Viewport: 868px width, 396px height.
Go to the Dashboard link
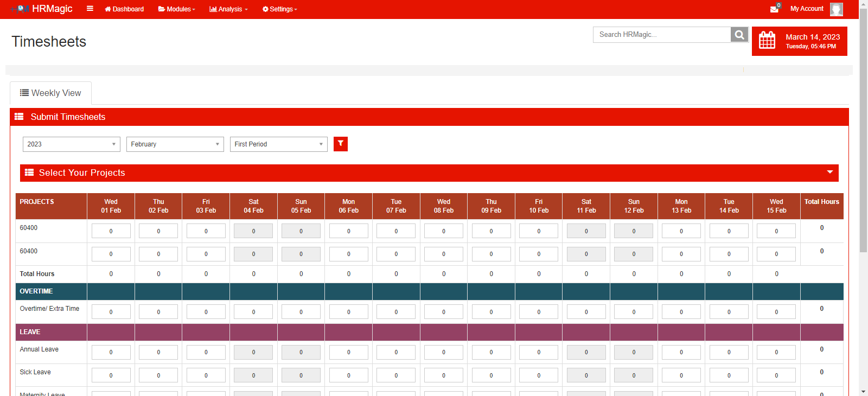point(124,9)
